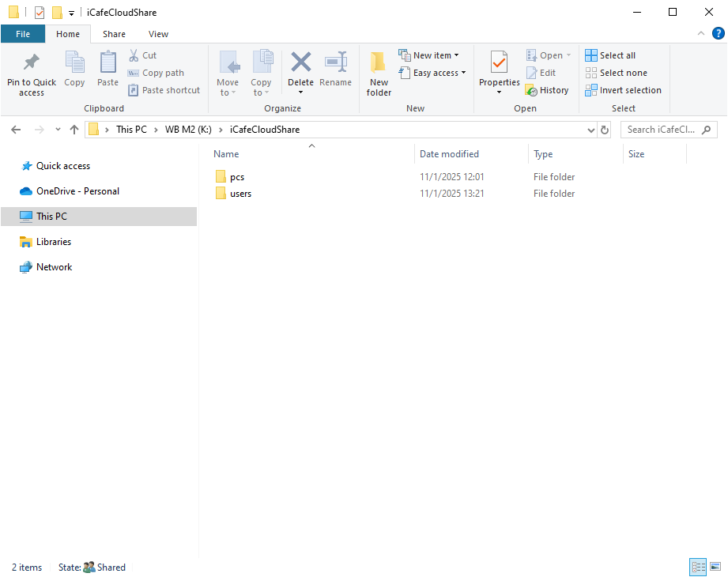This screenshot has width=728, height=577.
Task: Select OneDrive - Personal in navigation pane
Action: pyautogui.click(x=77, y=191)
